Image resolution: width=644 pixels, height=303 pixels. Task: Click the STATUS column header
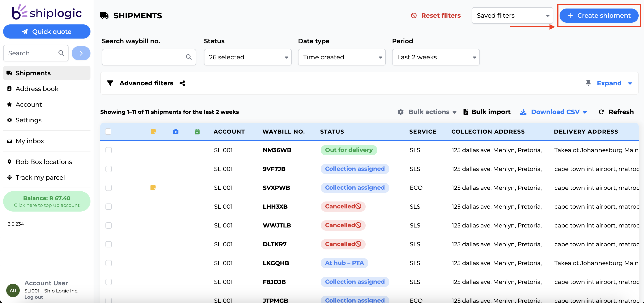pos(332,132)
